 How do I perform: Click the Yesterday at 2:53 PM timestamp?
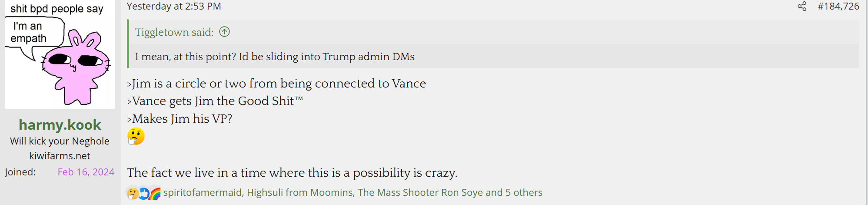(x=174, y=7)
